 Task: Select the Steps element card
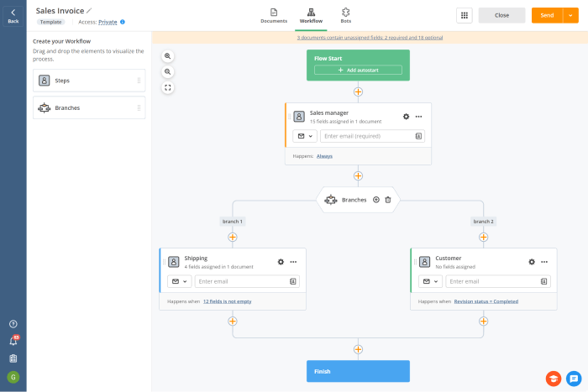coord(89,81)
